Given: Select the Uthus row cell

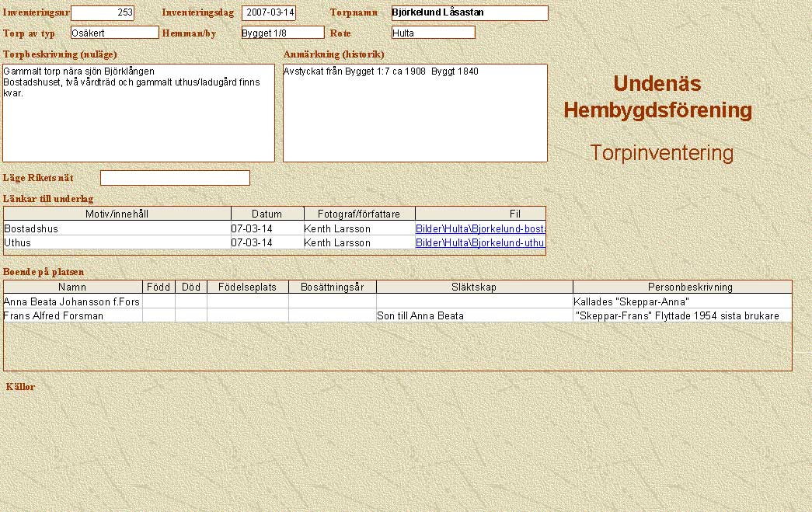Looking at the screenshot, I should point(117,242).
